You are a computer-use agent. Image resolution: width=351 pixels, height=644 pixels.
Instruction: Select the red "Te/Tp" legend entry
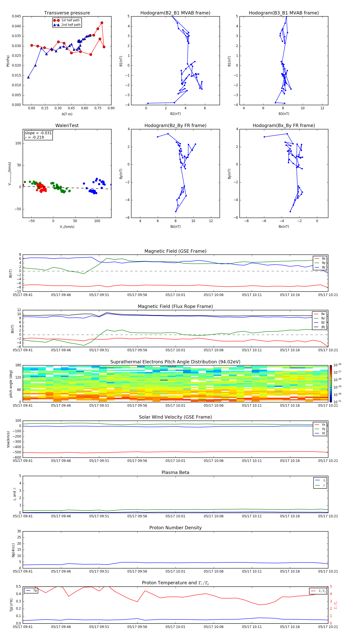tap(318, 591)
